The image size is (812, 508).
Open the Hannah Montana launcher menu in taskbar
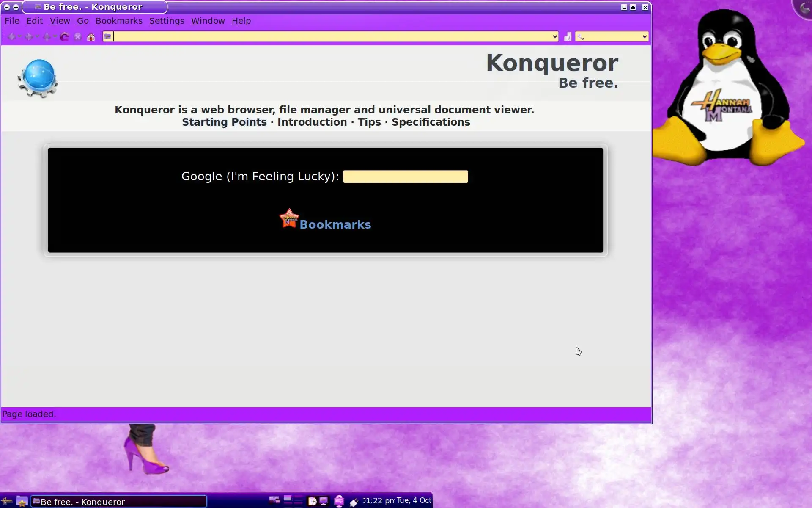point(7,502)
